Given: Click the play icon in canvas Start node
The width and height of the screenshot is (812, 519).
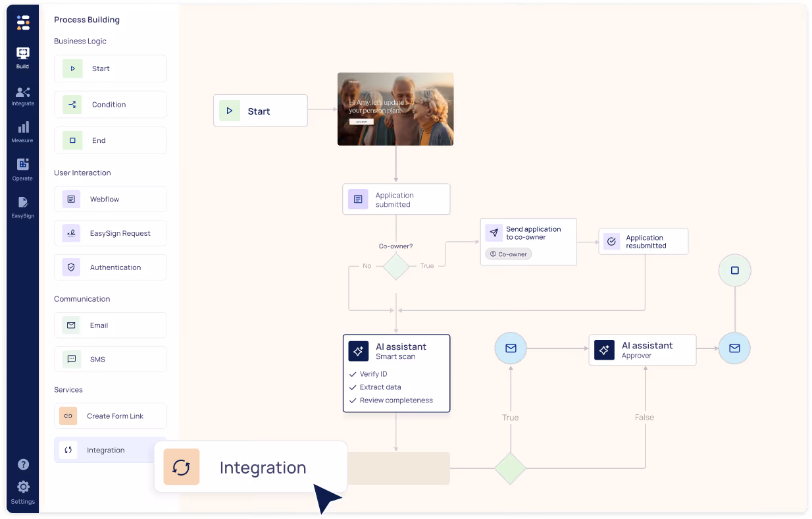Looking at the screenshot, I should click(x=229, y=111).
